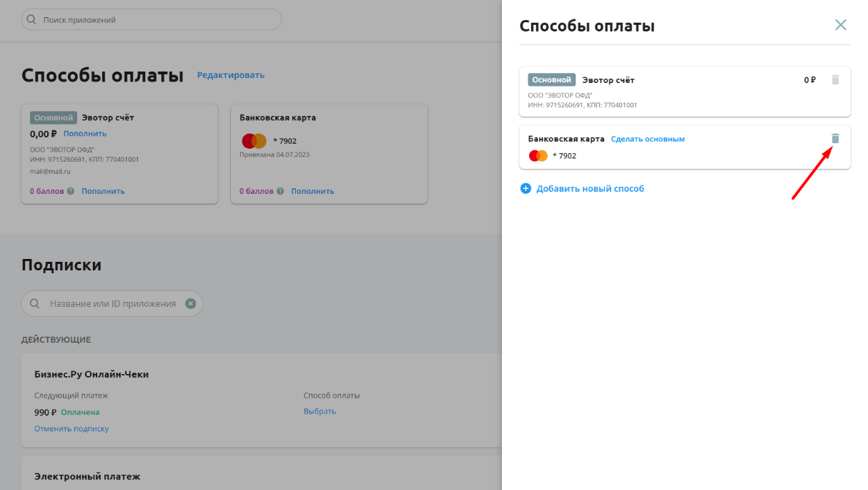Click Выбрать payment method link
Viewport: 868px width, 490px height.
[320, 411]
